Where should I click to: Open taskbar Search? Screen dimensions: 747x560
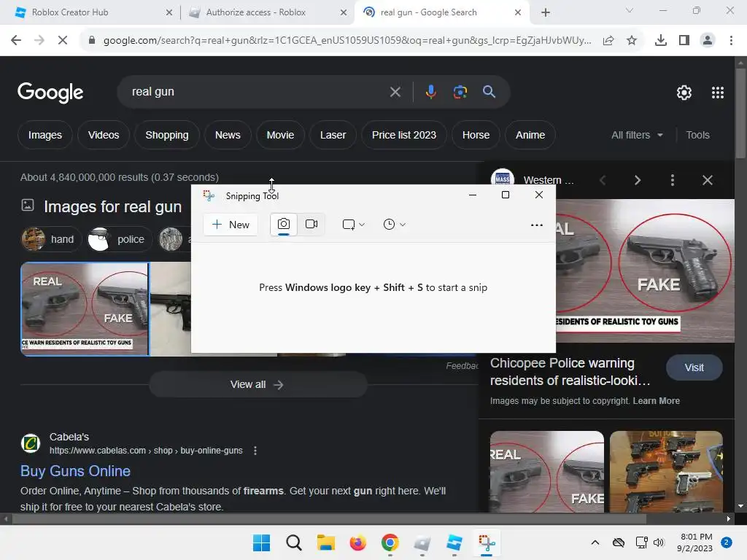[294, 542]
